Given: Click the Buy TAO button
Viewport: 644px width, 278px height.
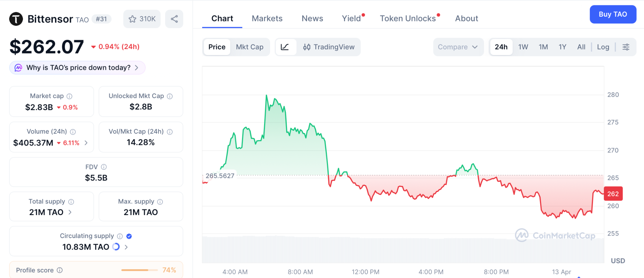Looking at the screenshot, I should 613,14.
